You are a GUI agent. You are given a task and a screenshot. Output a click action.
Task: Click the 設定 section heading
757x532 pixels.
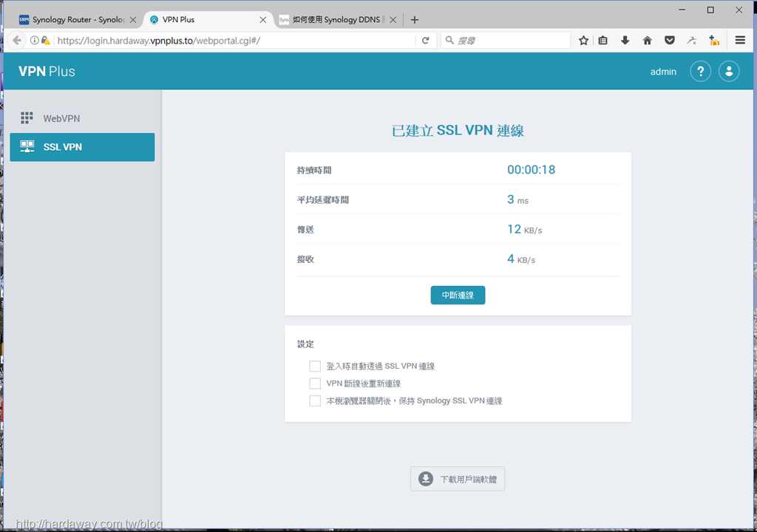pyautogui.click(x=305, y=344)
